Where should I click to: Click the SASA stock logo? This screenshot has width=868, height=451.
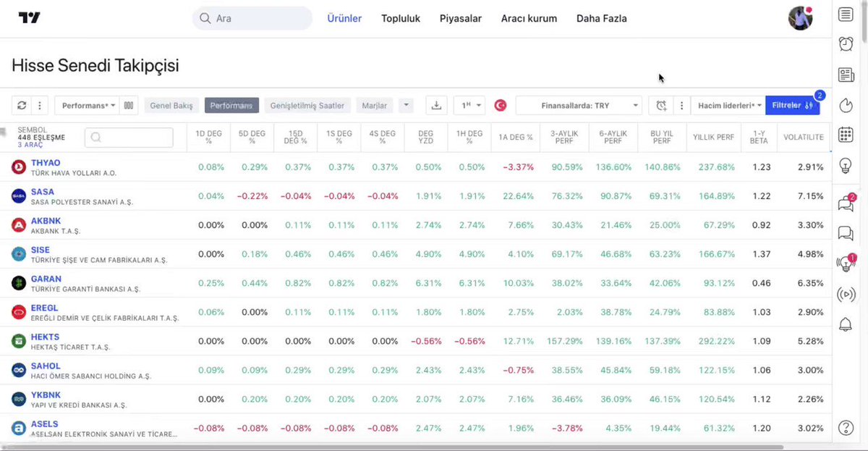19,196
